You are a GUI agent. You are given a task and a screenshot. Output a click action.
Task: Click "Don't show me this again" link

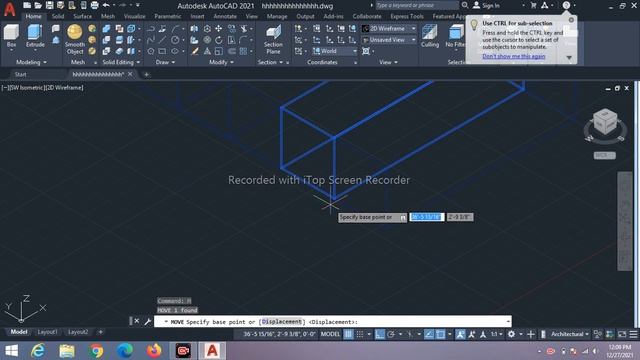click(x=513, y=56)
